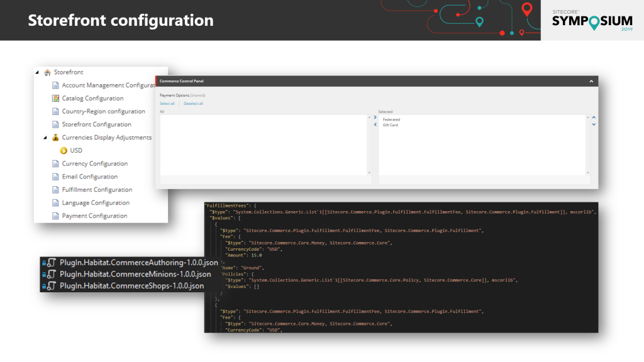Click the move-right arrow between payment lists

coord(375,118)
